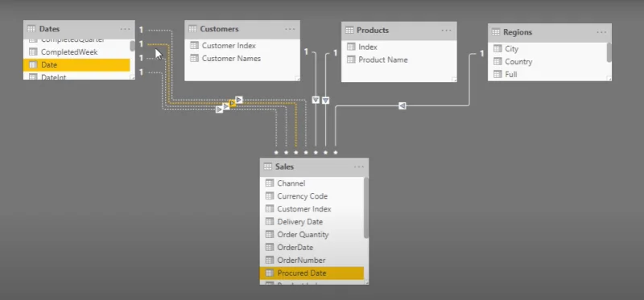This screenshot has width=644, height=300.
Task: Click the field icon beside Currency Code
Action: (x=270, y=195)
